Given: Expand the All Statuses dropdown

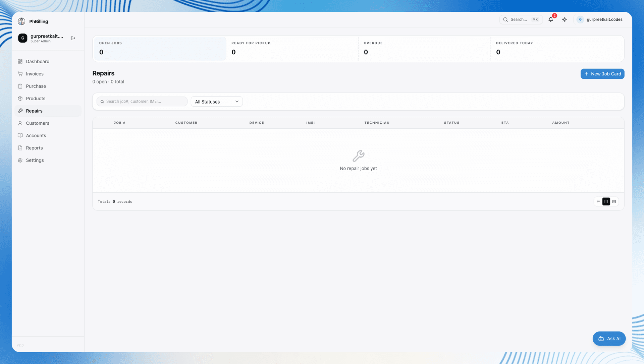Looking at the screenshot, I should [x=217, y=102].
